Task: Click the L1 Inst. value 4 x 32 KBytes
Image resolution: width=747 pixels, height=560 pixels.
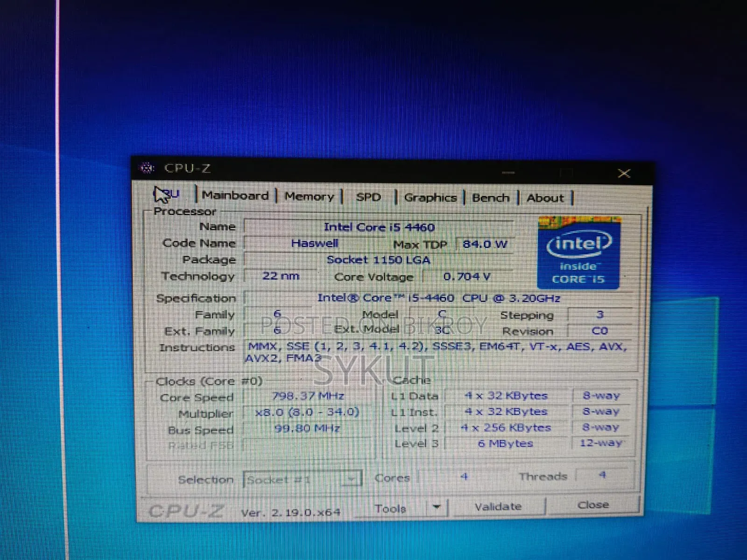Action: pos(507,412)
